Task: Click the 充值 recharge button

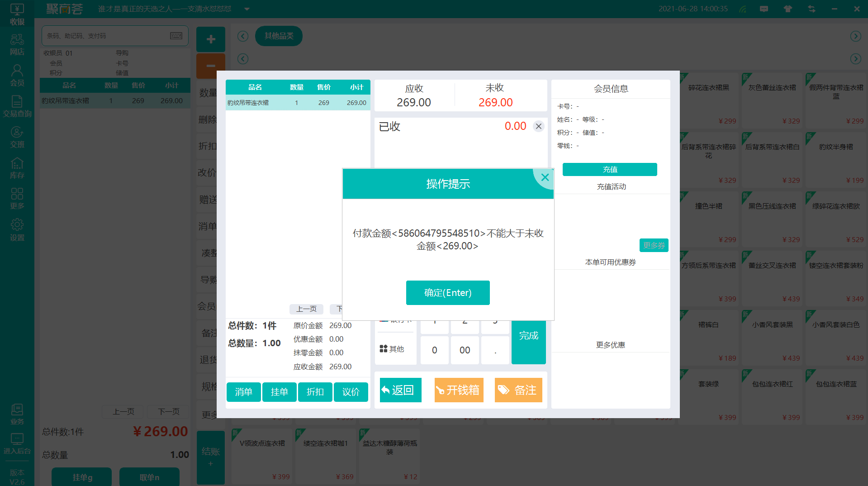Action: click(x=610, y=169)
